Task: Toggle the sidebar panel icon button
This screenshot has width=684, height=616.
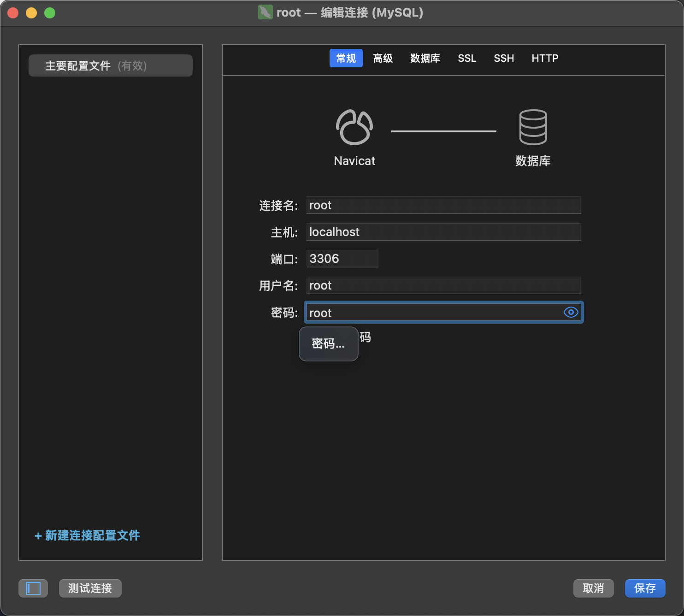Action: [x=33, y=588]
